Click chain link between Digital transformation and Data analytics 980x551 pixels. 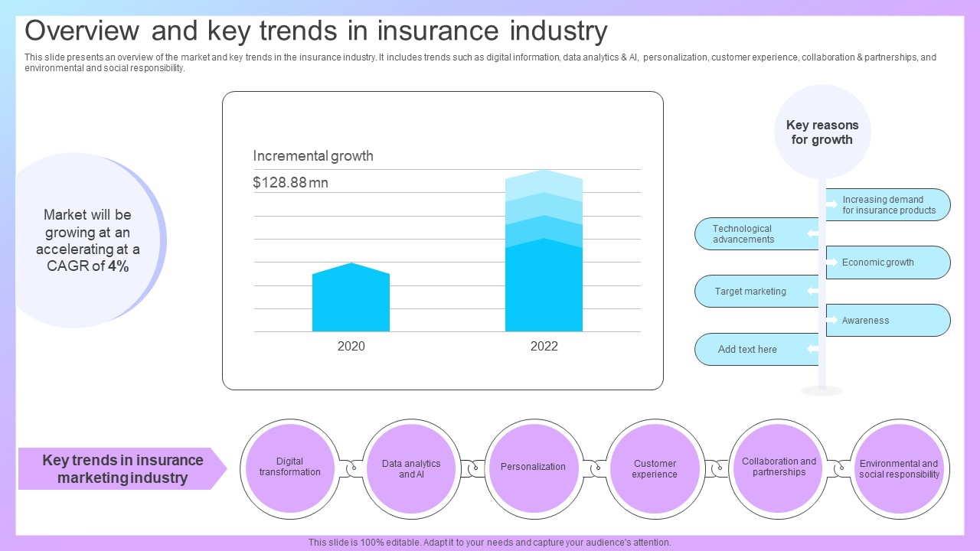(351, 468)
